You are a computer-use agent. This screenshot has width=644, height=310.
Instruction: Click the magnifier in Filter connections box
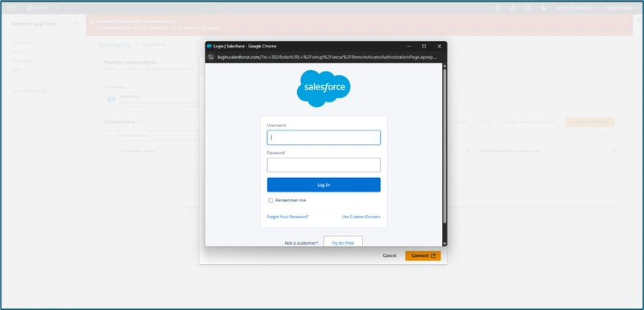click(109, 135)
